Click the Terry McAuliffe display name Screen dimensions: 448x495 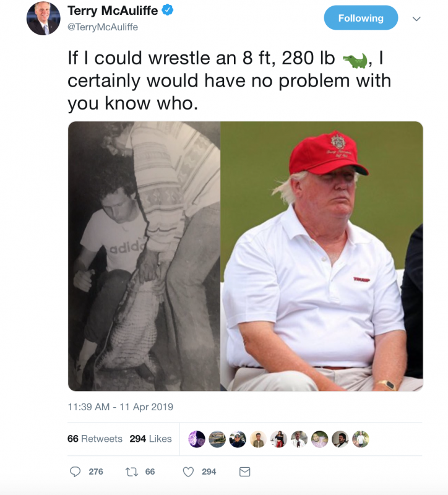click(x=113, y=11)
